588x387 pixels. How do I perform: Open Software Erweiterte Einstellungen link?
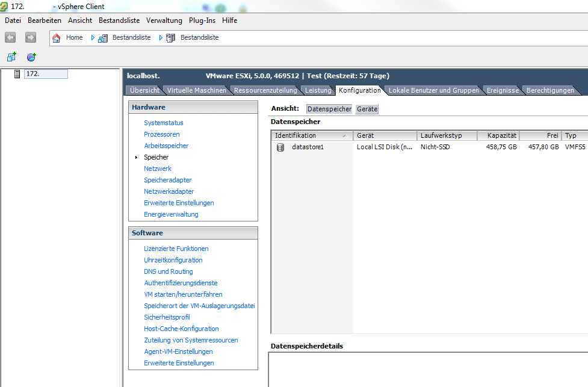tap(179, 363)
